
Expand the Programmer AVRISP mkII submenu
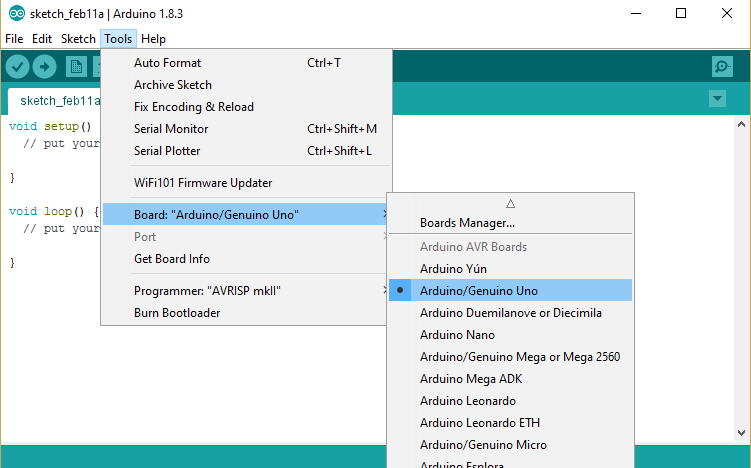(245, 291)
